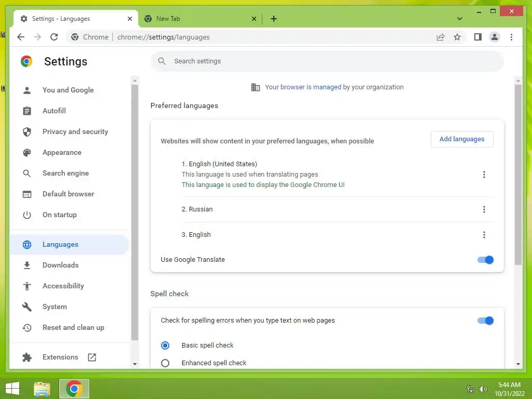
Task: Close the New Tab tab
Action: (x=254, y=19)
